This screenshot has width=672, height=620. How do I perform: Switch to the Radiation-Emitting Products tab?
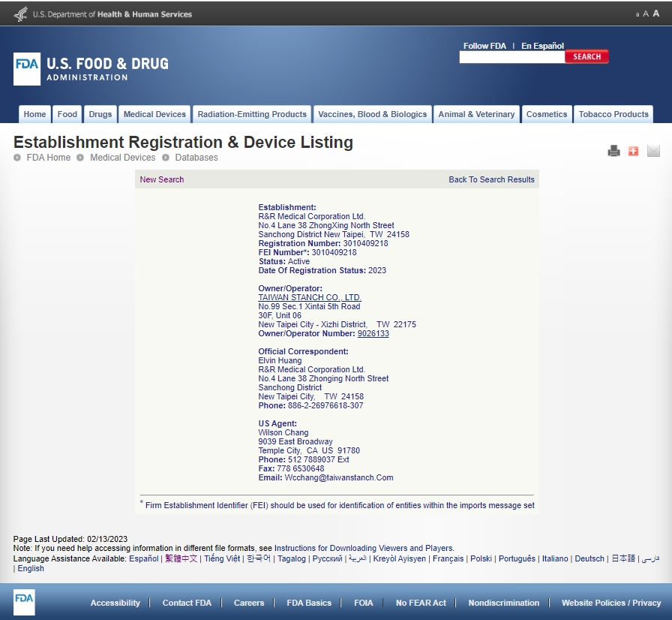pyautogui.click(x=252, y=114)
